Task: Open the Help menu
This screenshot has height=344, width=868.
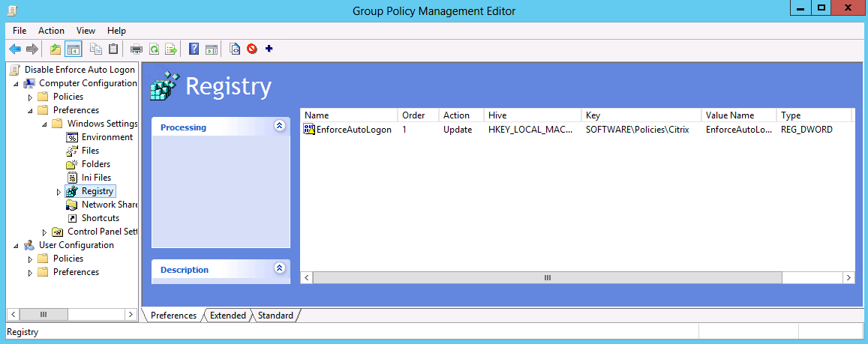Action: (x=116, y=31)
